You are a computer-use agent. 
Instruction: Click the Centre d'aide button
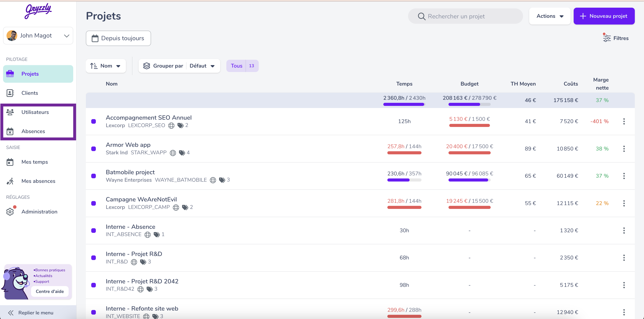click(50, 291)
